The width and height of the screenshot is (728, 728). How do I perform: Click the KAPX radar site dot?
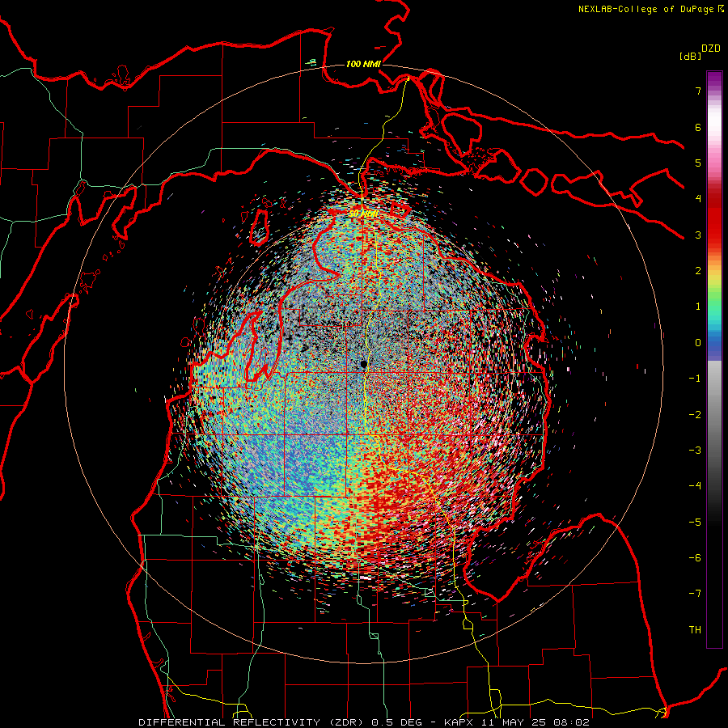[364, 364]
